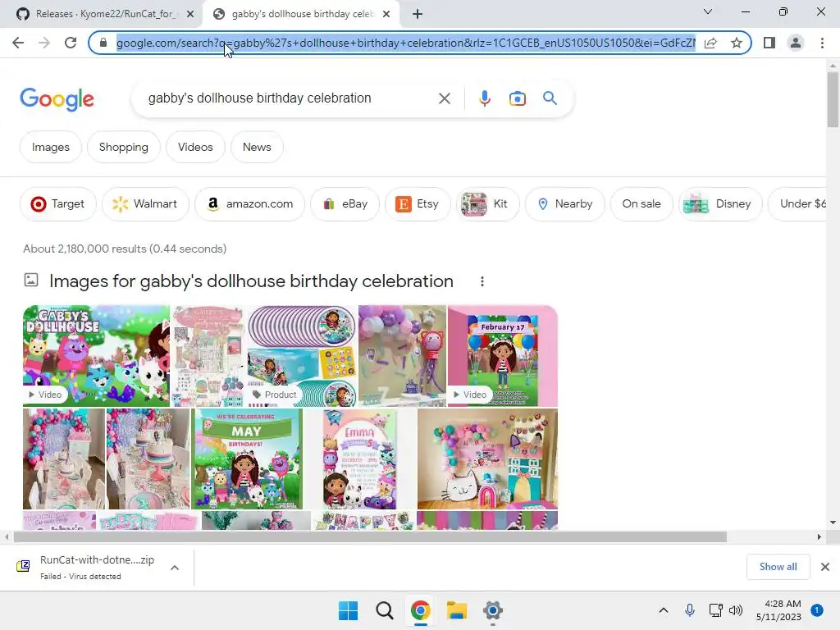Click the horizontal page scrollbar

point(370,536)
